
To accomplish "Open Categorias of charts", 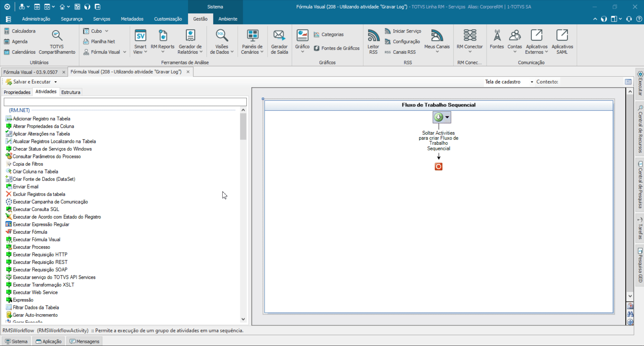I will (x=329, y=35).
